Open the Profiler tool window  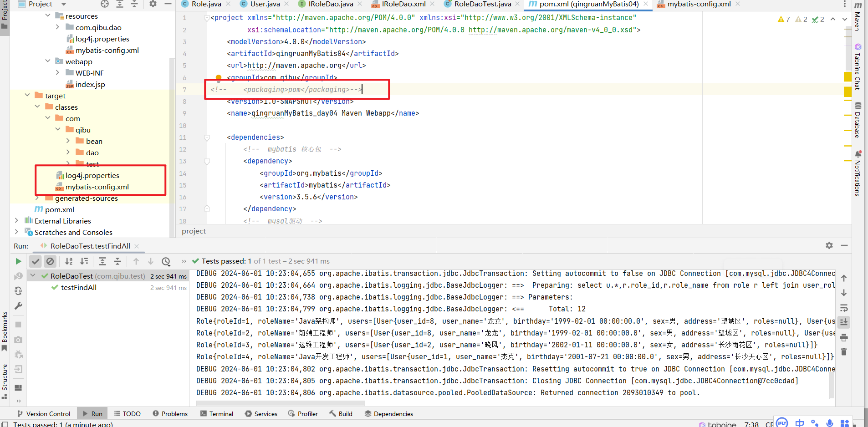(303, 414)
